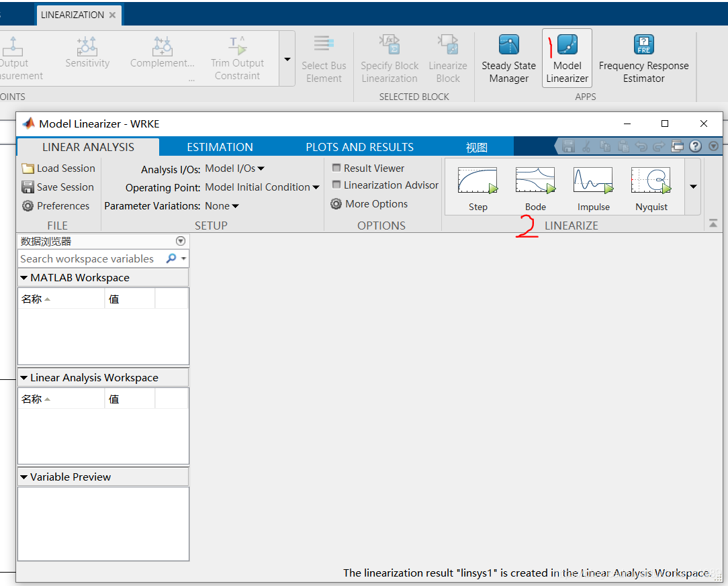Collapse the MATLAB Workspace section
The width and height of the screenshot is (728, 586).
24,277
